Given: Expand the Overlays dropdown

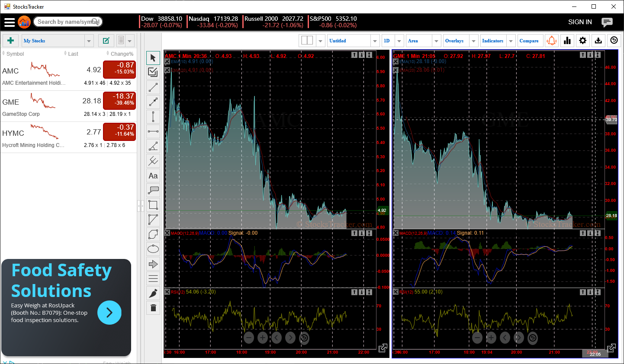Looking at the screenshot, I should point(474,41).
